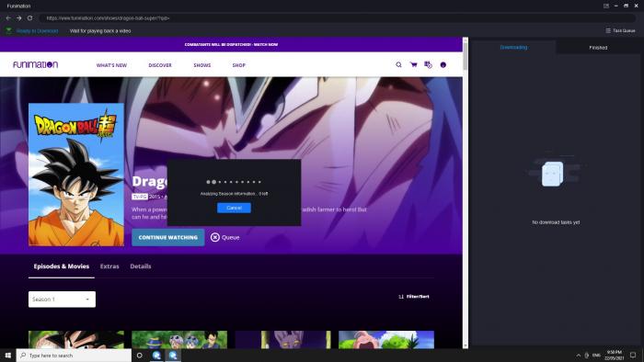This screenshot has width=644, height=362.
Task: Click the page vertical scrollbar
Action: point(466,193)
